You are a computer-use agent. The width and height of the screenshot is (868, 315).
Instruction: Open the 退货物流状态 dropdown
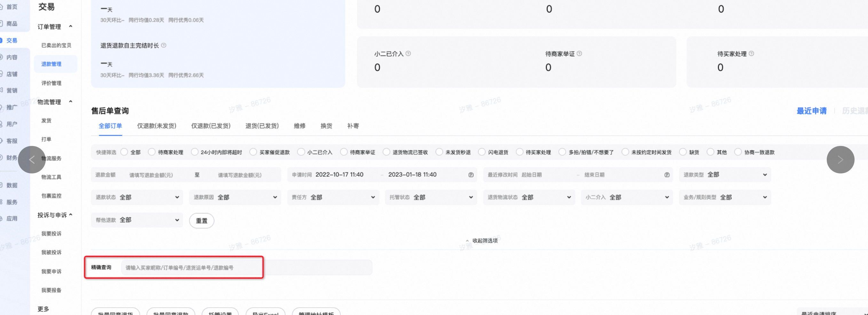pos(529,197)
